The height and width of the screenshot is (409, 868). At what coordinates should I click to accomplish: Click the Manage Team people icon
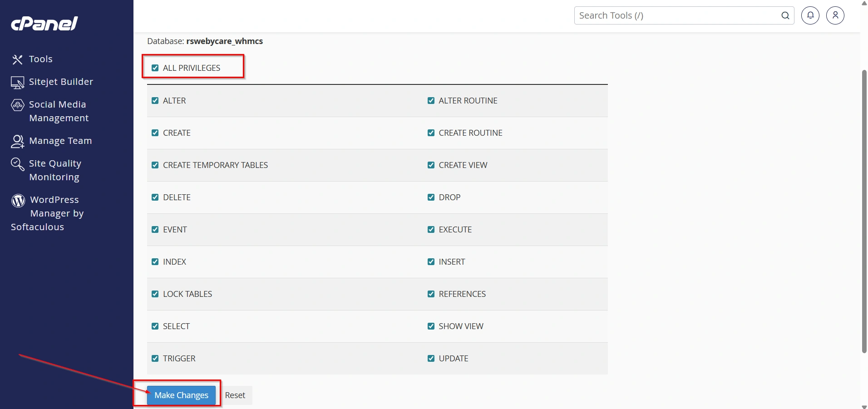tap(17, 141)
